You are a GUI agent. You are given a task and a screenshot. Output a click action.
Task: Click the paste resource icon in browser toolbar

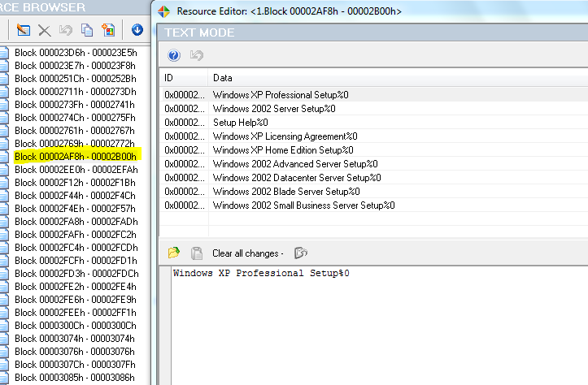108,30
